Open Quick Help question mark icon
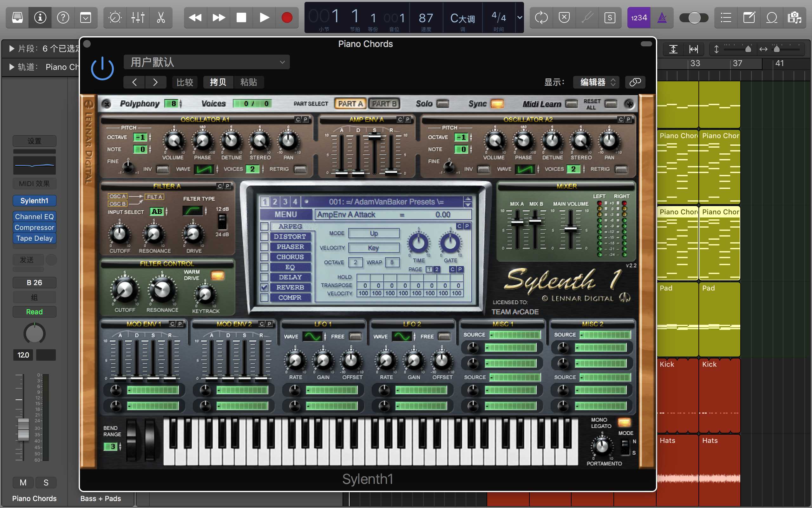Screen dimensions: 812x508 tap(63, 17)
